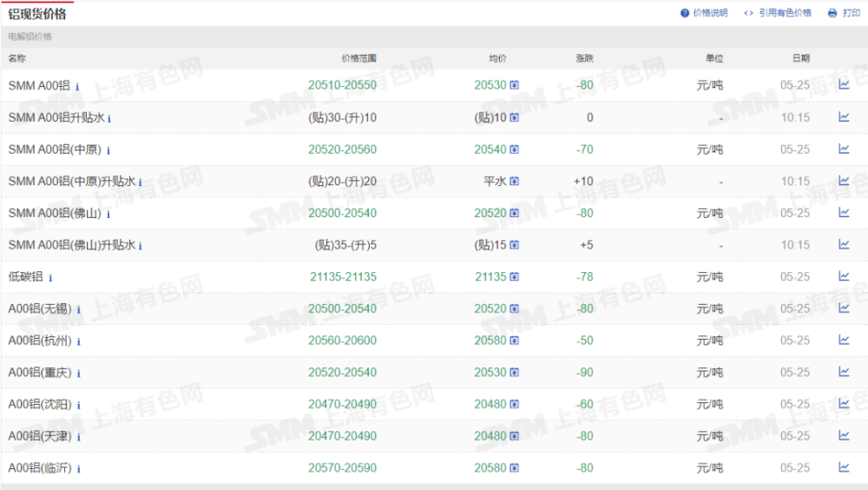Click the 价格范围 column header

pos(358,58)
